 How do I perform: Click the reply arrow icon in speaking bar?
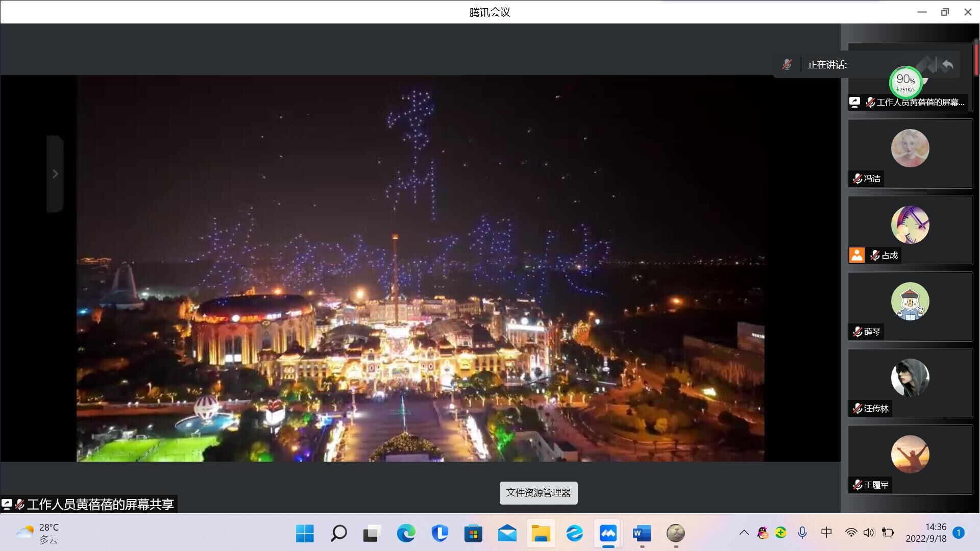[x=948, y=65]
